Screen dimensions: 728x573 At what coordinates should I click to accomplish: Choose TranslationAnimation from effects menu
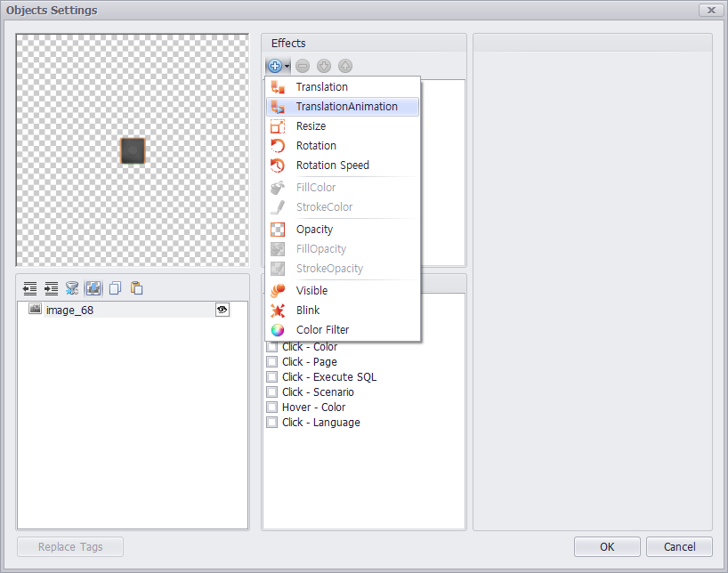click(346, 107)
